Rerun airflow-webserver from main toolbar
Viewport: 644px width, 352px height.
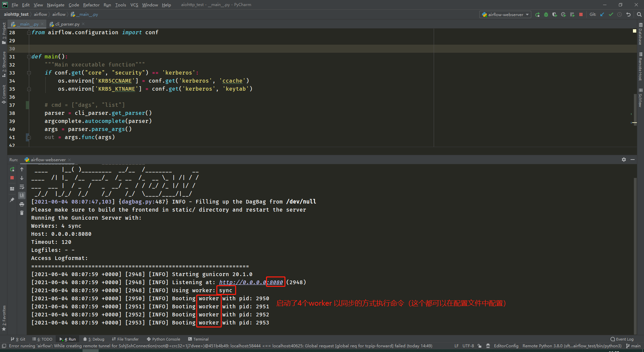click(x=537, y=14)
